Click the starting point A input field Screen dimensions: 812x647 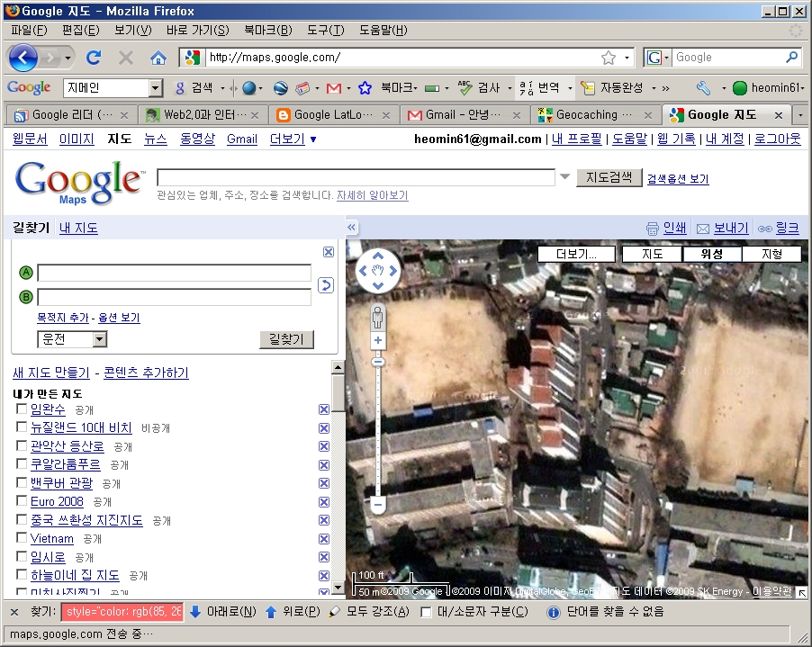174,273
